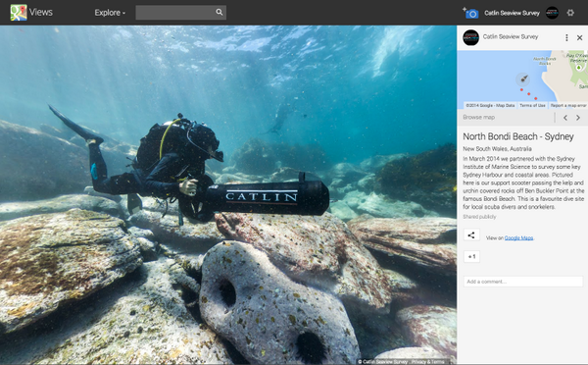Image resolution: width=588 pixels, height=365 pixels.
Task: Click Report a map error link
Action: pos(568,106)
